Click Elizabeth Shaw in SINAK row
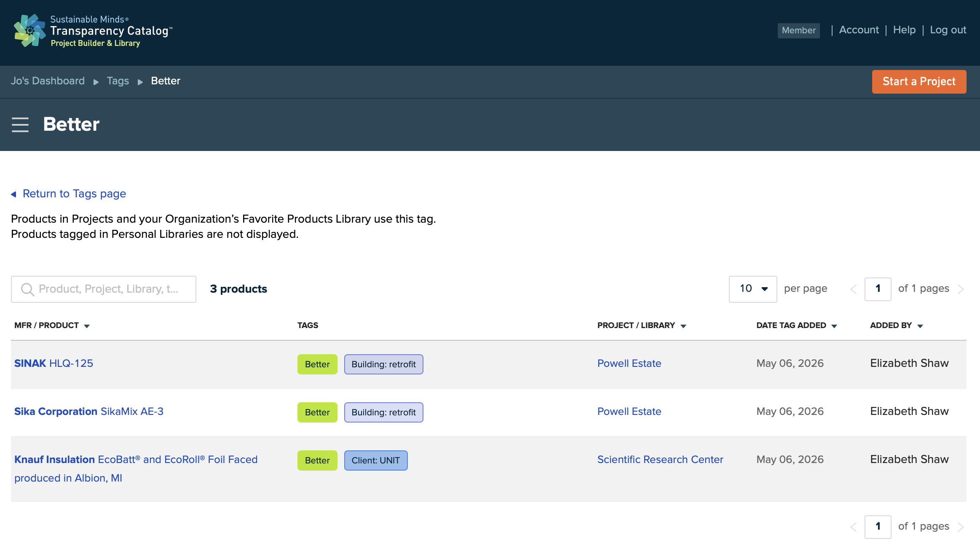The width and height of the screenshot is (980, 560). pos(909,363)
